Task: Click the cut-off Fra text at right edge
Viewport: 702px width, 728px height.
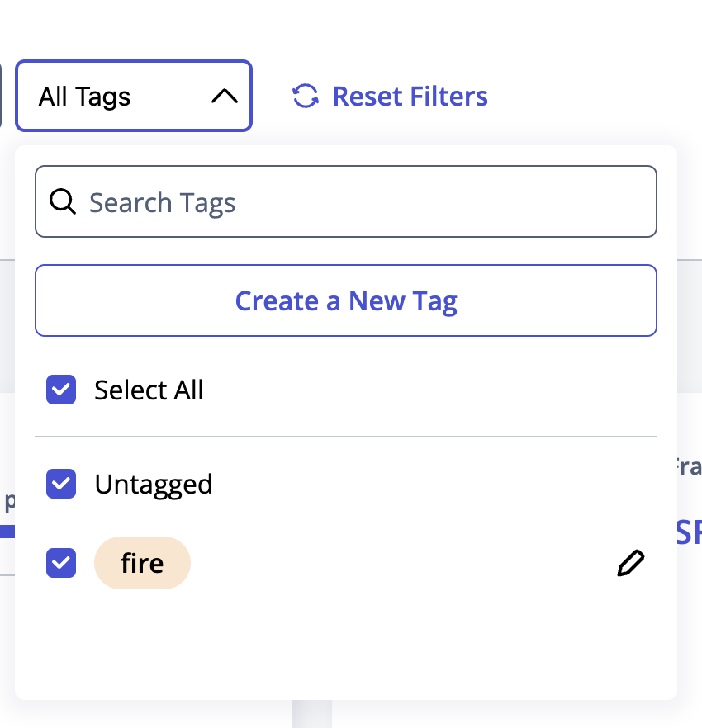Action: [x=689, y=466]
